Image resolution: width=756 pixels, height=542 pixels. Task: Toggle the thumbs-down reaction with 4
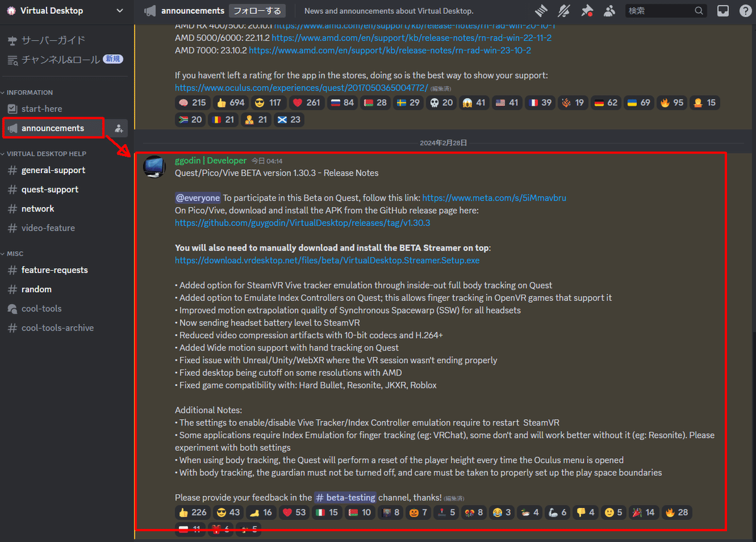click(585, 512)
